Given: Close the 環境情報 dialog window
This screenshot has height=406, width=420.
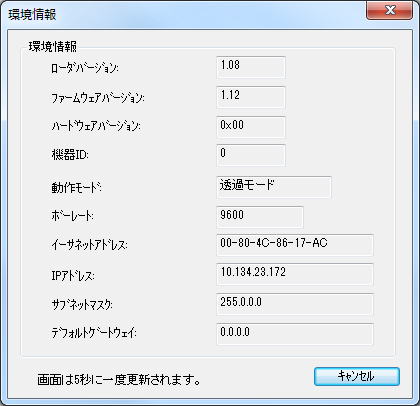Looking at the screenshot, I should [x=389, y=11].
